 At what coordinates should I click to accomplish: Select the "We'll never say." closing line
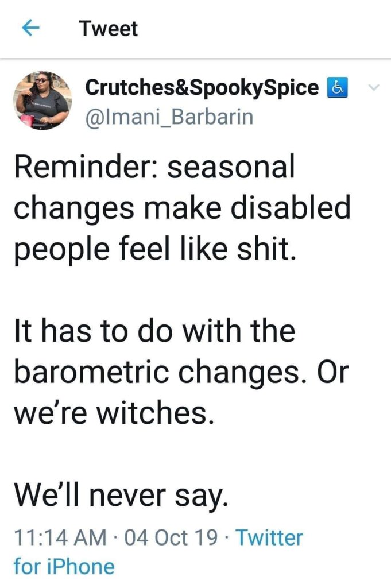[121, 494]
